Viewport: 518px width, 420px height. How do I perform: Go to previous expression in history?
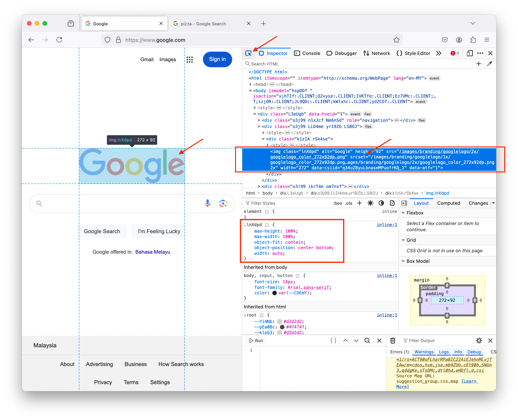[345, 340]
